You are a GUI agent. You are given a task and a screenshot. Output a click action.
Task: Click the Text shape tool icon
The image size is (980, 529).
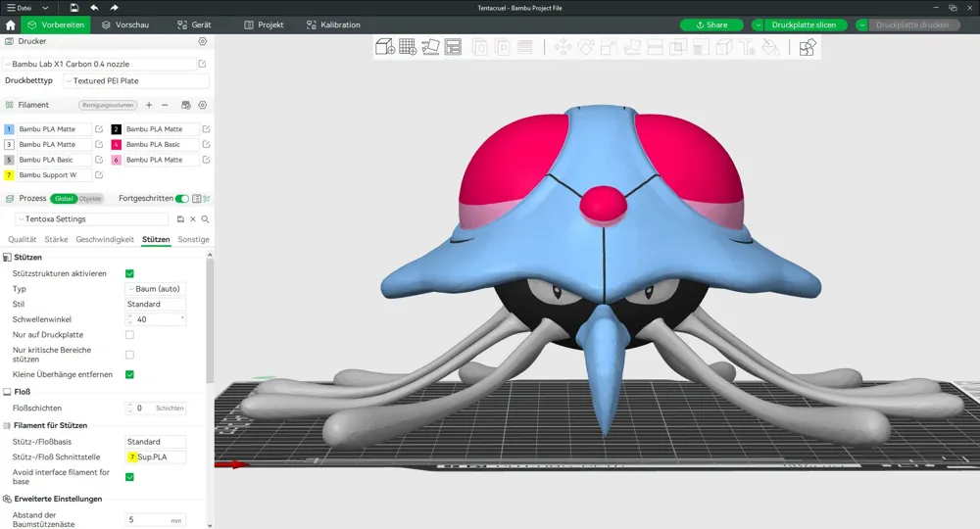click(748, 47)
